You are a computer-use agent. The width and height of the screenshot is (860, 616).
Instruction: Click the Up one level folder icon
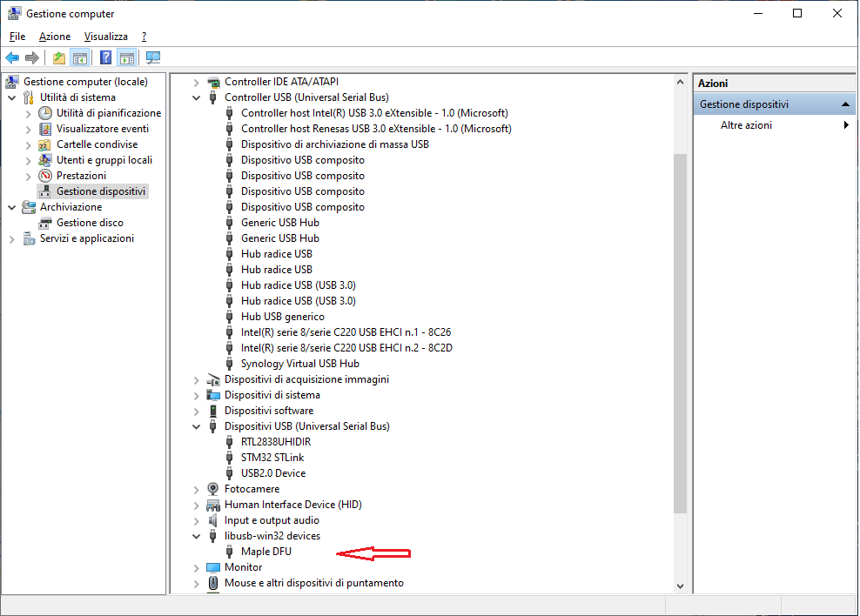[58, 57]
